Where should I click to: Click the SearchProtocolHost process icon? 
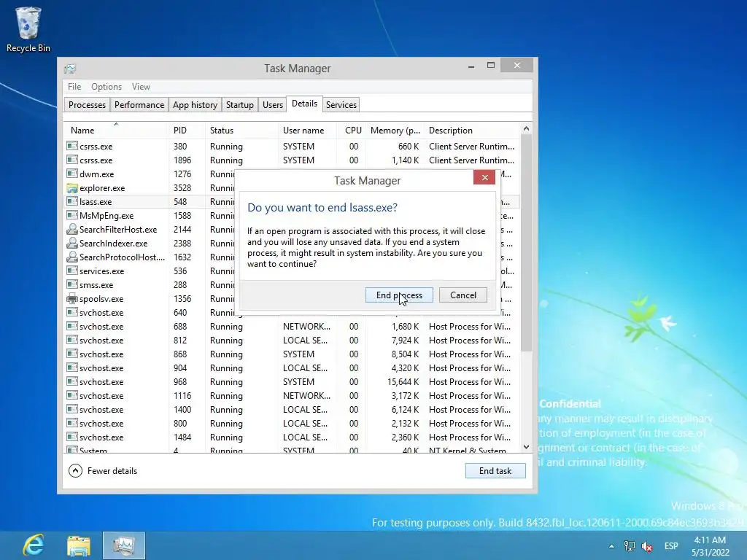pos(72,257)
